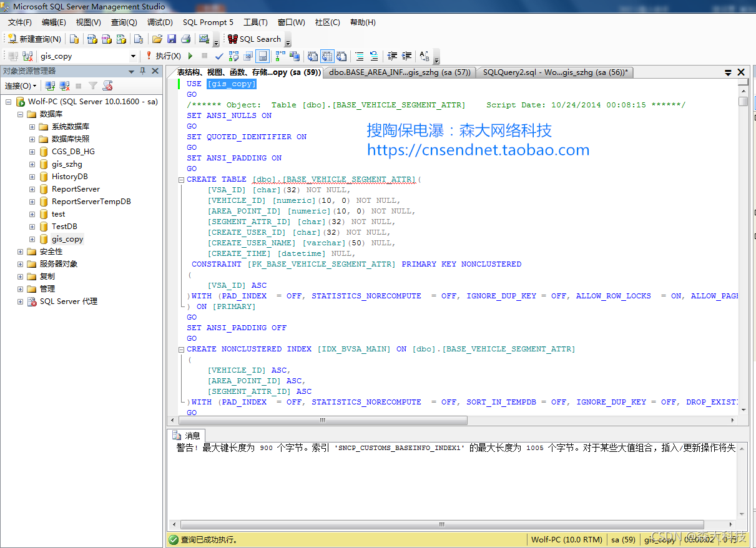The height and width of the screenshot is (548, 756).
Task: Open the 社区(C) community menu
Action: click(328, 22)
